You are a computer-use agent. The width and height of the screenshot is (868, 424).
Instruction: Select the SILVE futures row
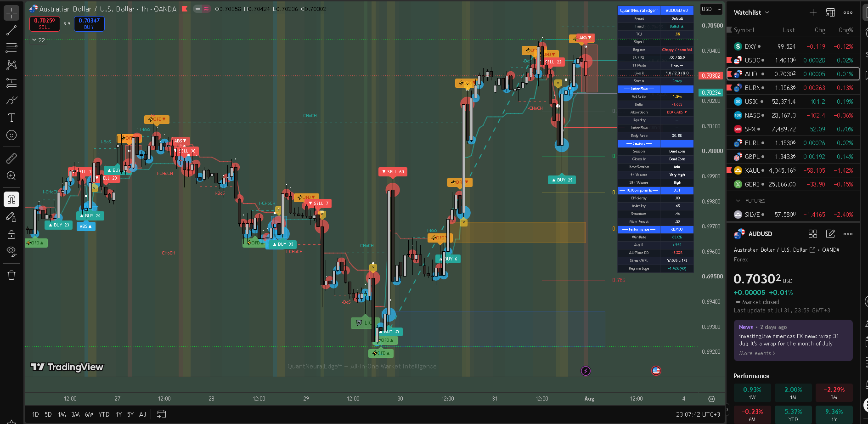(x=793, y=215)
